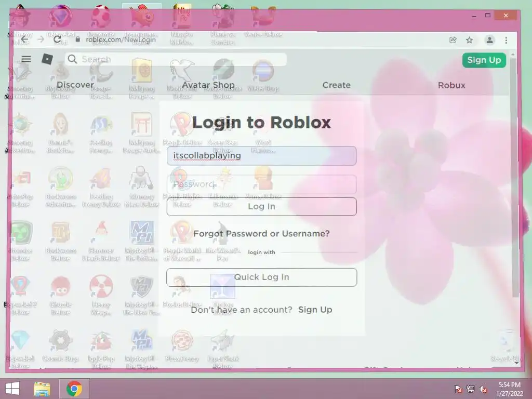
Task: Open the Create tab
Action: click(336, 85)
